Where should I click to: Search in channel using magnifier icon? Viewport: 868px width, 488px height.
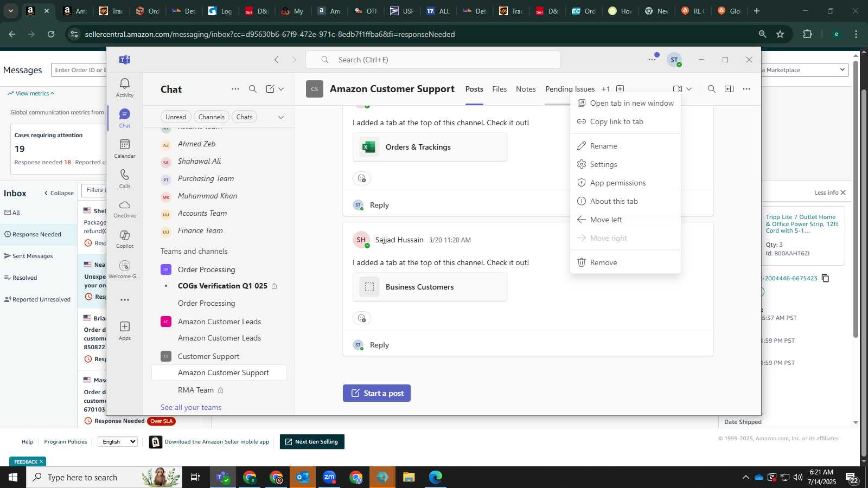click(x=711, y=89)
